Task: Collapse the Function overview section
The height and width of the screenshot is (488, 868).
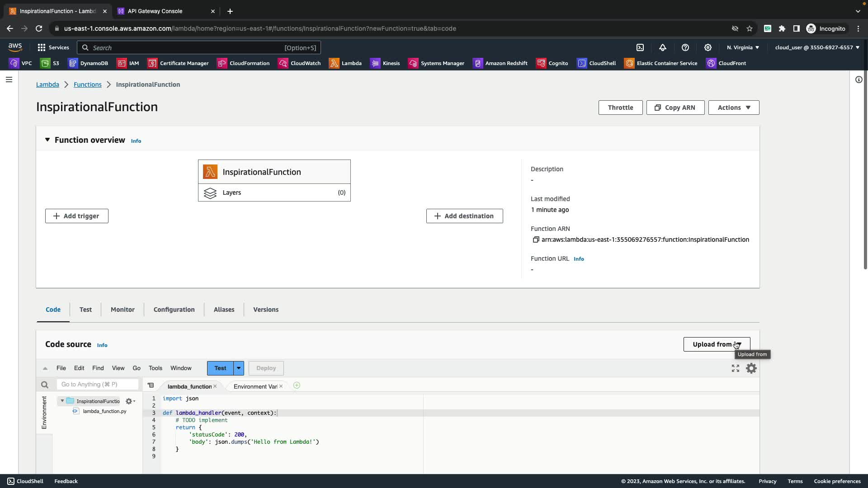Action: click(x=47, y=140)
